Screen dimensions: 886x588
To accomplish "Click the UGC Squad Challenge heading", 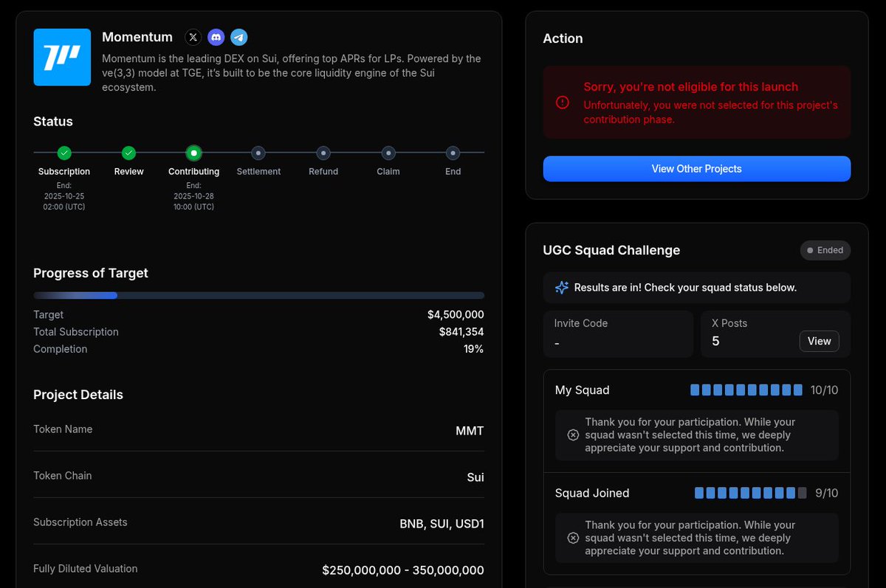I will [611, 250].
